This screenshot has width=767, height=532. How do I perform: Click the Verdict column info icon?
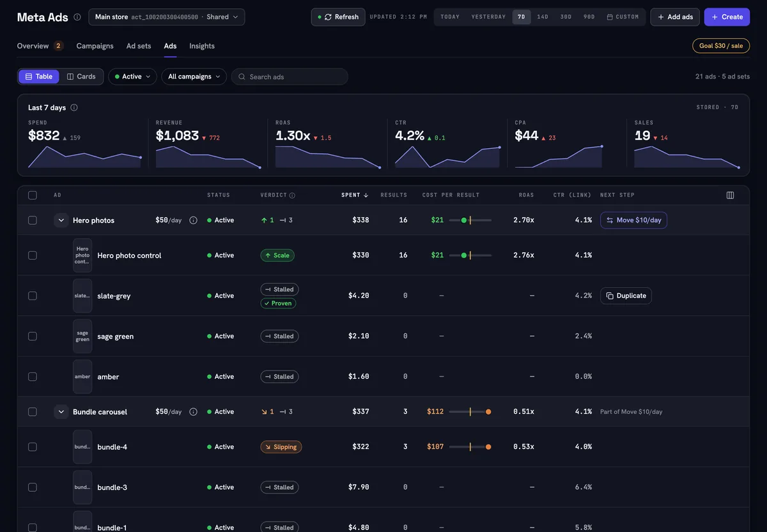292,195
